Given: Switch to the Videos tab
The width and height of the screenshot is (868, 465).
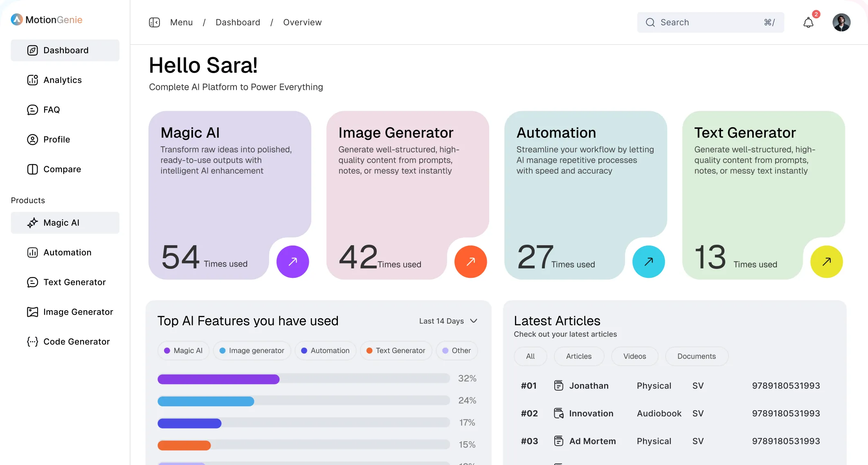Looking at the screenshot, I should pos(634,356).
